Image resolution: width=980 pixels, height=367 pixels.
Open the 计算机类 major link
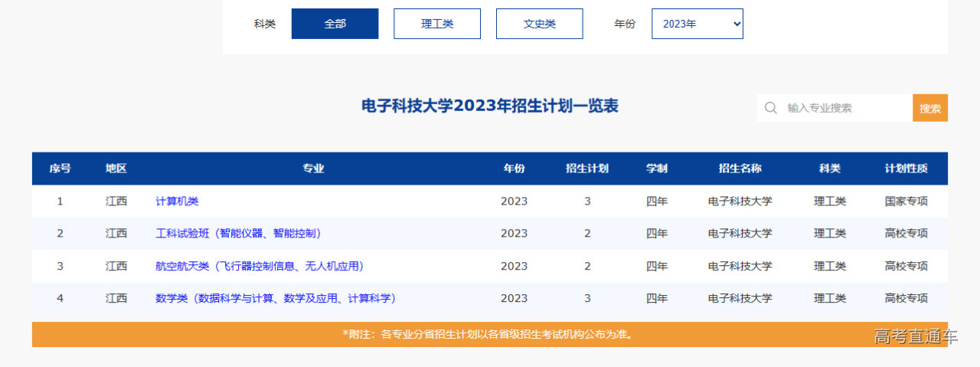click(x=177, y=202)
